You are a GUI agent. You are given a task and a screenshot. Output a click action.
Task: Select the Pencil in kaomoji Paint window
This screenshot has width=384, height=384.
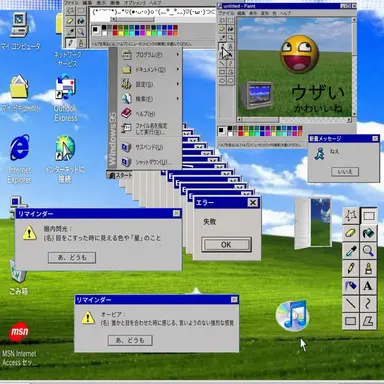pos(70,43)
